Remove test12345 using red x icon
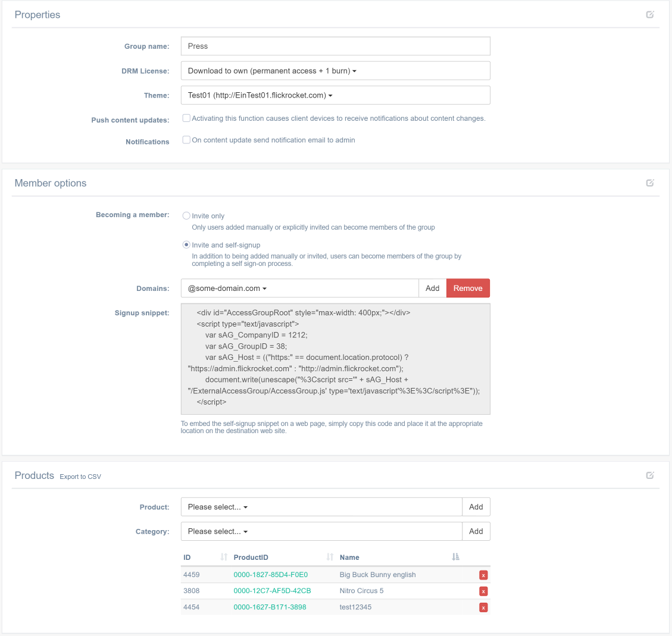The image size is (672, 636). click(483, 607)
